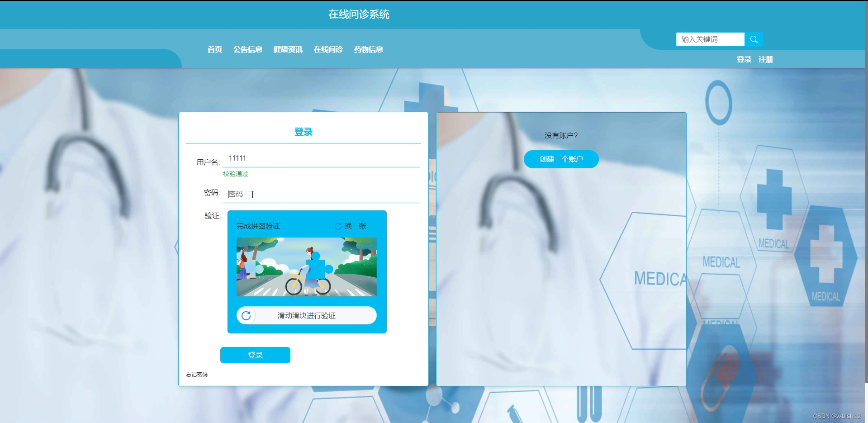The image size is (868, 423).
Task: Click the search magnifier icon button
Action: tap(754, 39)
